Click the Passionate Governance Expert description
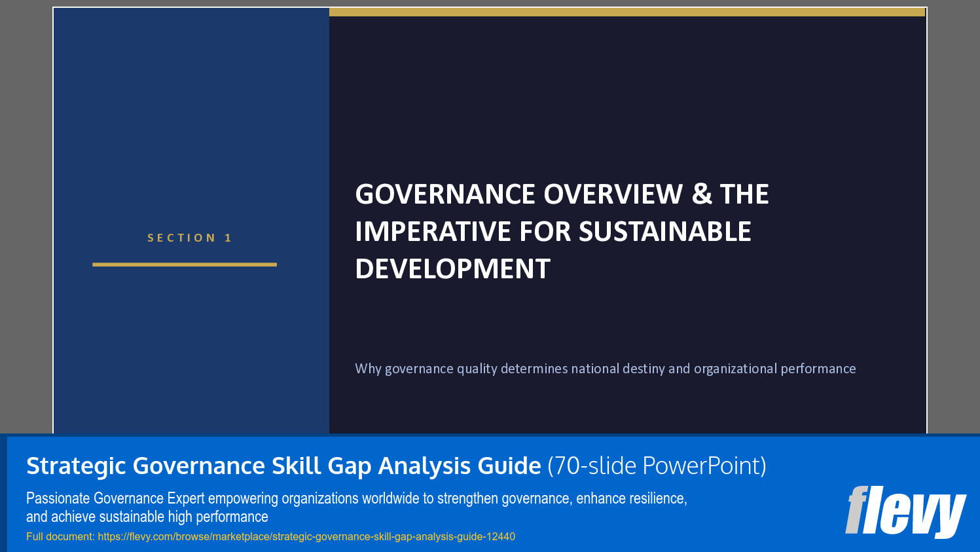 click(357, 507)
